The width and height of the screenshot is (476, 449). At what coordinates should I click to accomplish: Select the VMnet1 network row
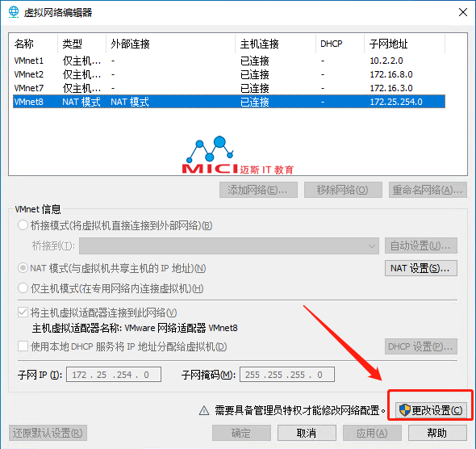[x=229, y=61]
